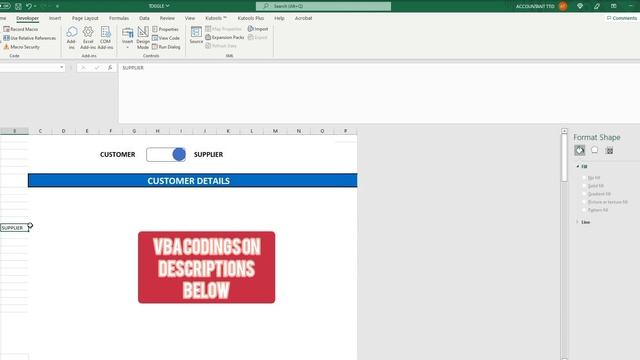
Task: Click the pen drawing icon in title bar
Action: click(x=597, y=6)
